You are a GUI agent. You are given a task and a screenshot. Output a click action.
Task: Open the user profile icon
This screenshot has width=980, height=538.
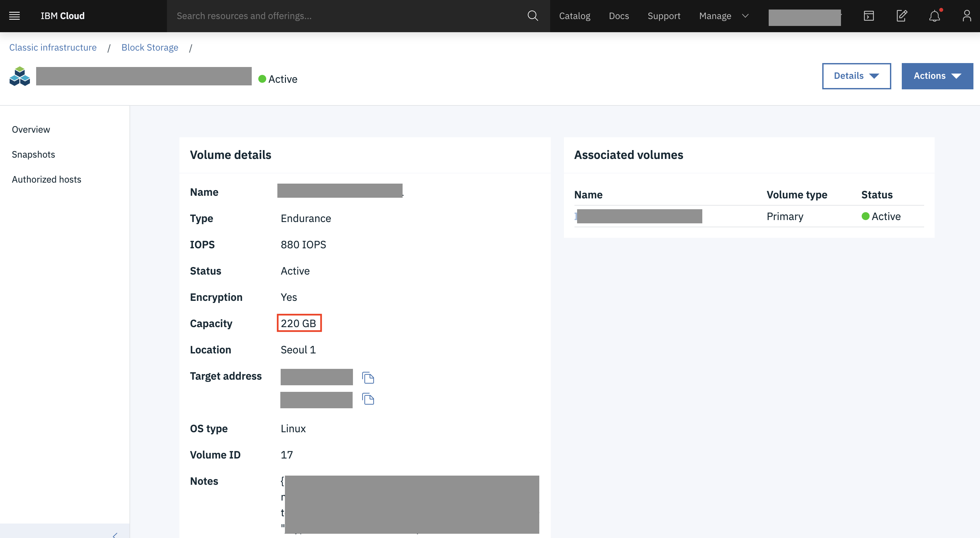967,16
